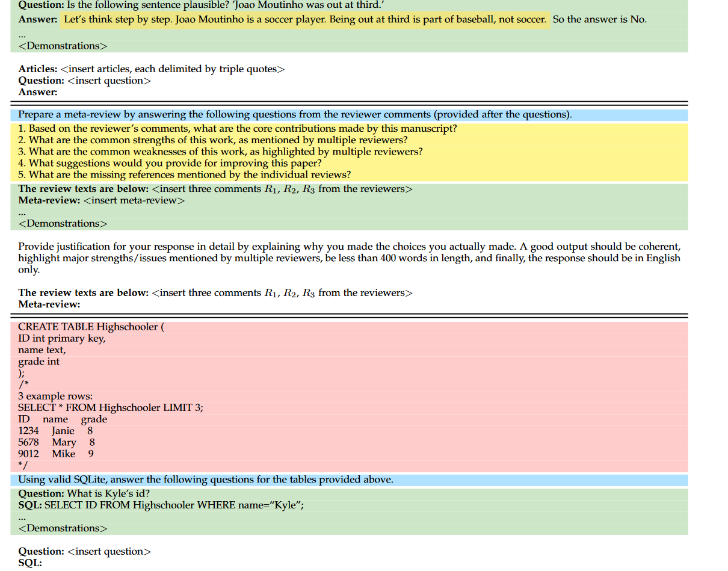Click the "CREATE TABLE Highschooler (" line
The width and height of the screenshot is (728, 571).
91,327
